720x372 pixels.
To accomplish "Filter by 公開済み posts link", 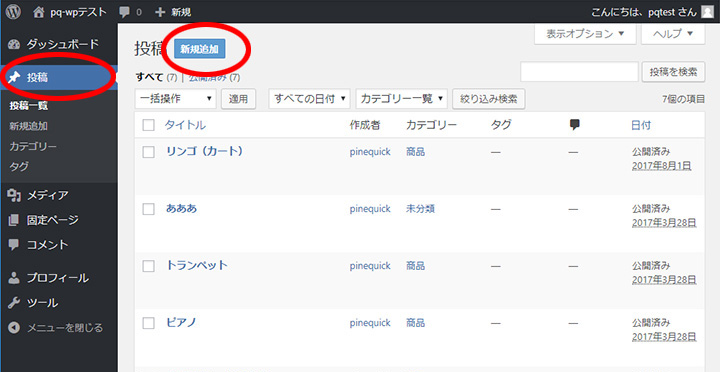I will pyautogui.click(x=208, y=77).
